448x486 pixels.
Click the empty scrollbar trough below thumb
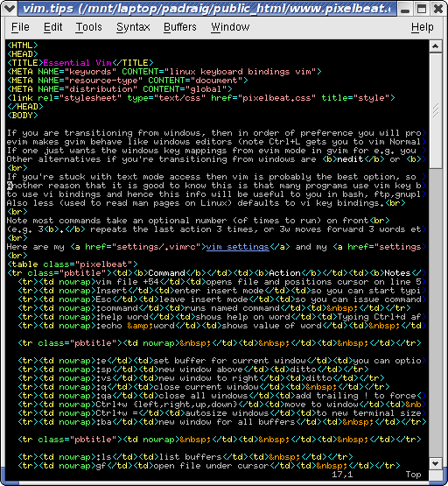(x=435, y=313)
